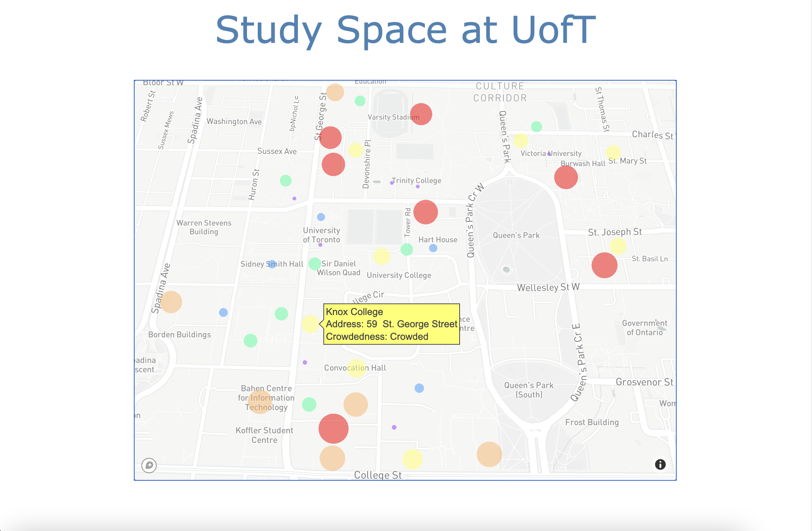
Task: Click the Study Space at UofT heading
Action: (x=406, y=30)
